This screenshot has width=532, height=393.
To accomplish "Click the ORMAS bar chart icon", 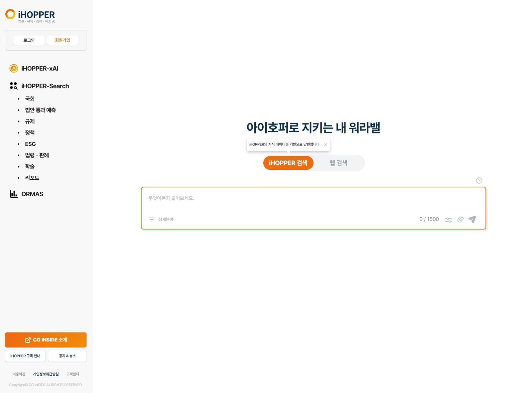I will (14, 194).
